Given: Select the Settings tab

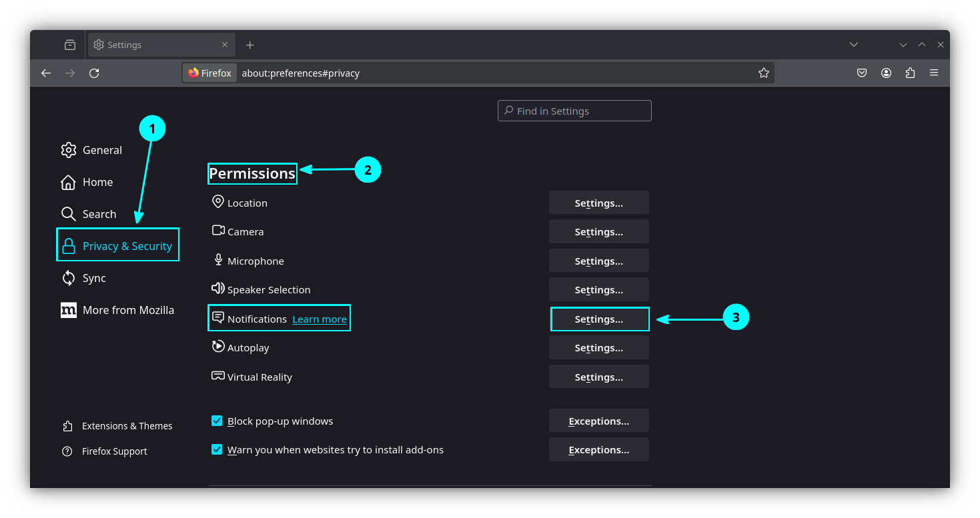Looking at the screenshot, I should click(160, 45).
